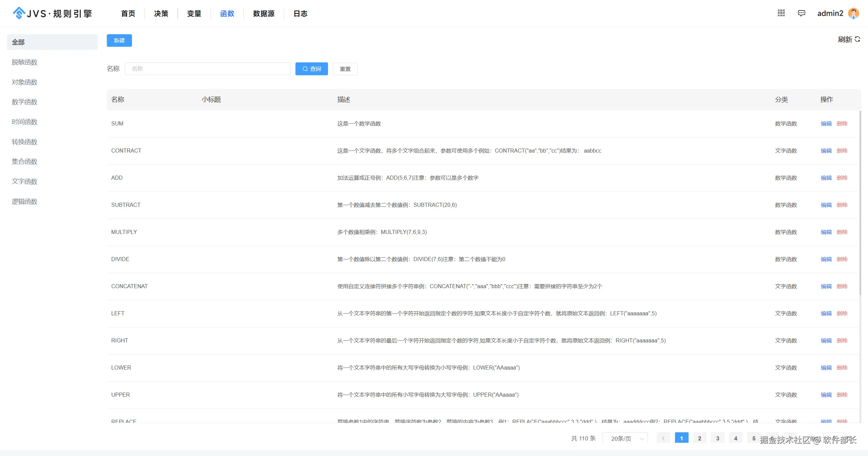This screenshot has width=868, height=456.
Task: Click the 名称 search input field
Action: point(208,69)
